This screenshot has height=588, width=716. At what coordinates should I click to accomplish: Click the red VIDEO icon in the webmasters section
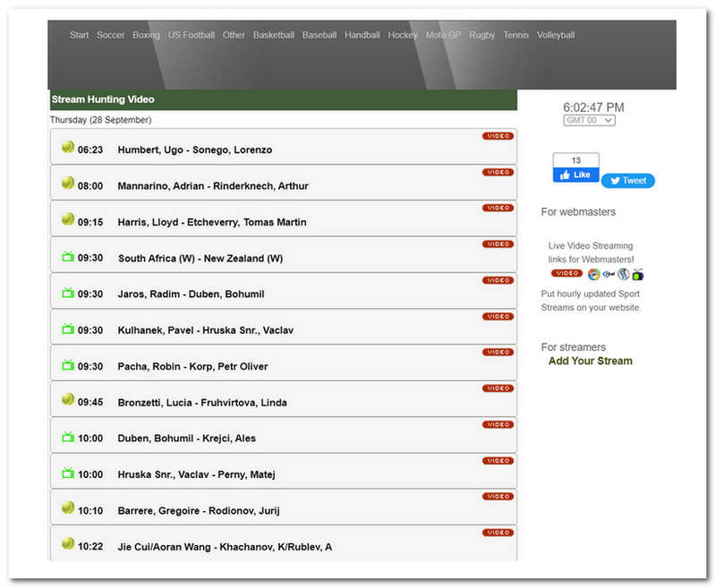567,274
